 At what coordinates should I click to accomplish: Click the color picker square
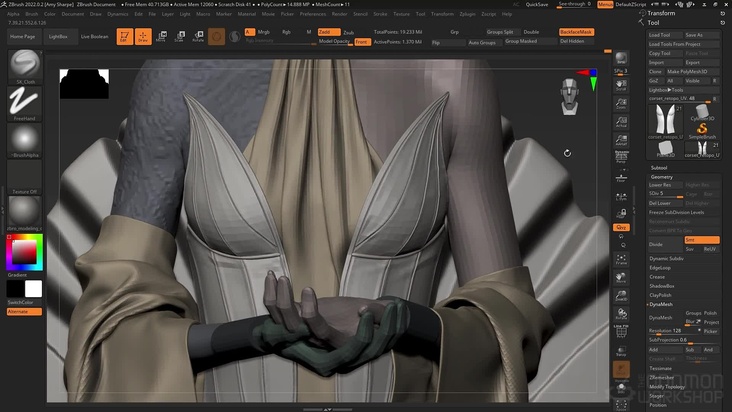(x=24, y=252)
